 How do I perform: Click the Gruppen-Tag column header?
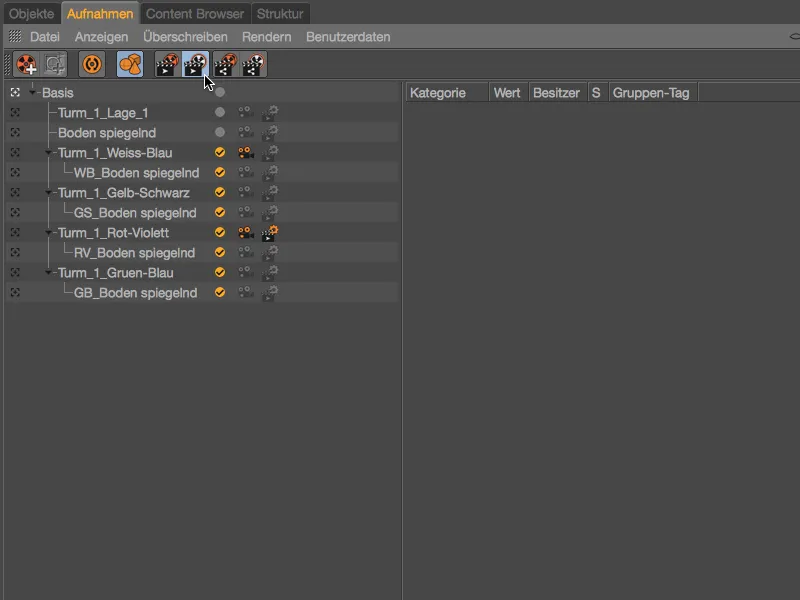coord(653,93)
